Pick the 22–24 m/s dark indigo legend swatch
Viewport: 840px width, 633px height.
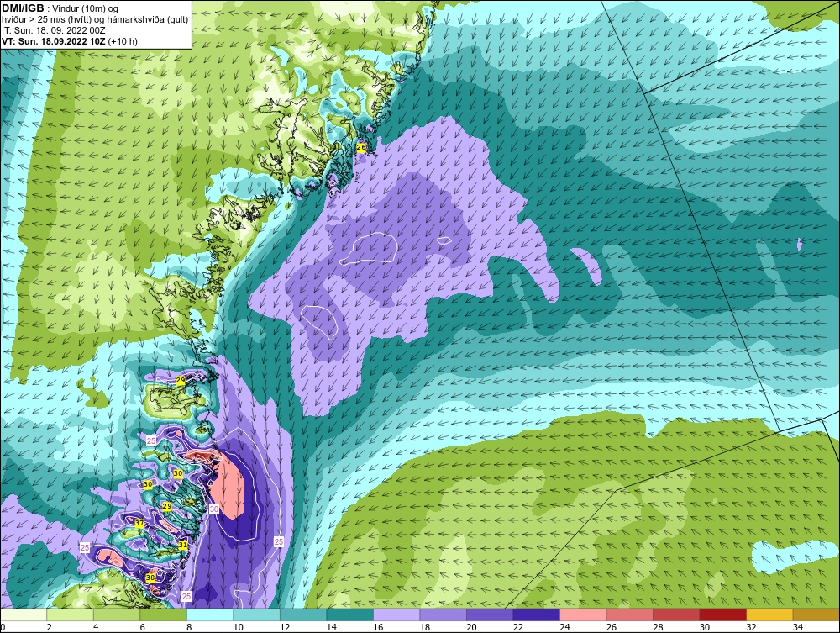(x=536, y=615)
